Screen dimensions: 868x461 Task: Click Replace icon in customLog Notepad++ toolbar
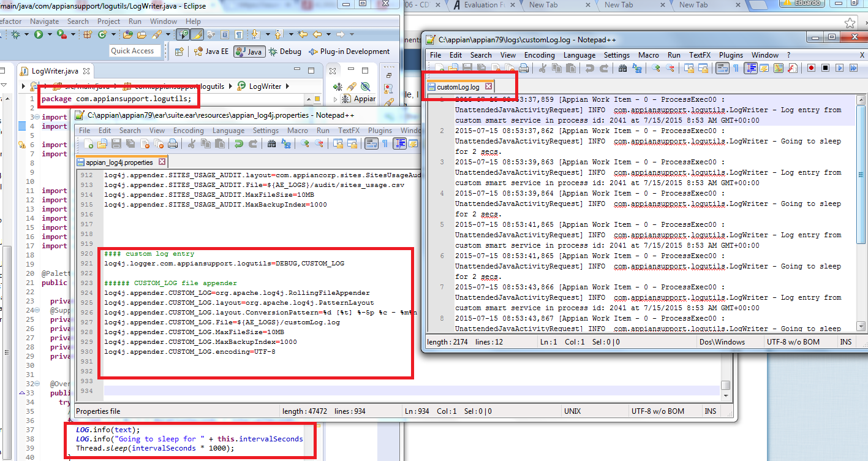click(x=637, y=68)
